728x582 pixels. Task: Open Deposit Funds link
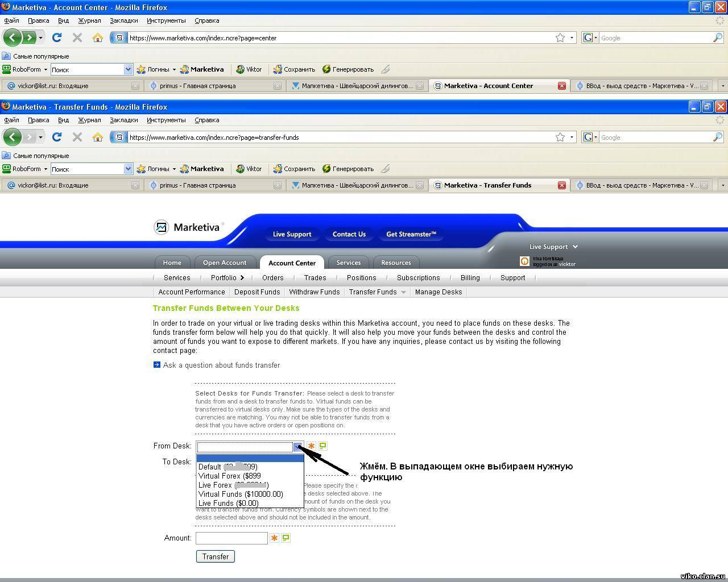pos(257,292)
